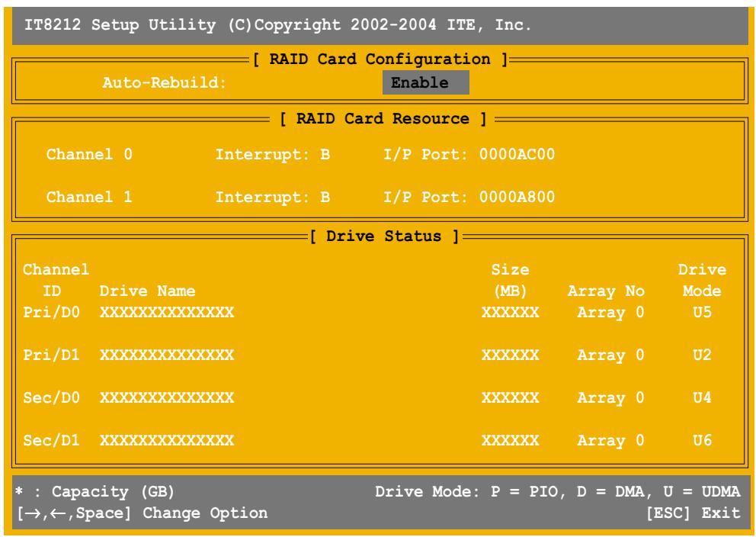Viewport: 756px width, 537px height.
Task: Click the drive name in the Pri/D0 row
Action: click(x=167, y=312)
